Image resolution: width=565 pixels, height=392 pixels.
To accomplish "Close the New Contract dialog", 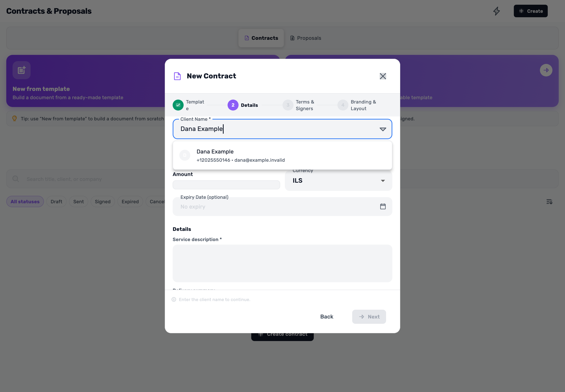I will (383, 76).
